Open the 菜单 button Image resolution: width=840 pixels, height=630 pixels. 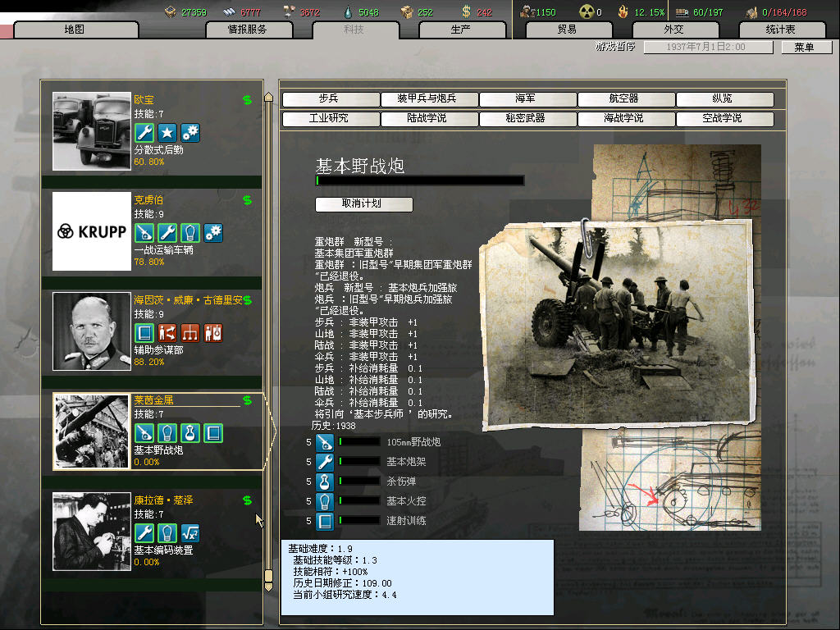click(x=804, y=48)
